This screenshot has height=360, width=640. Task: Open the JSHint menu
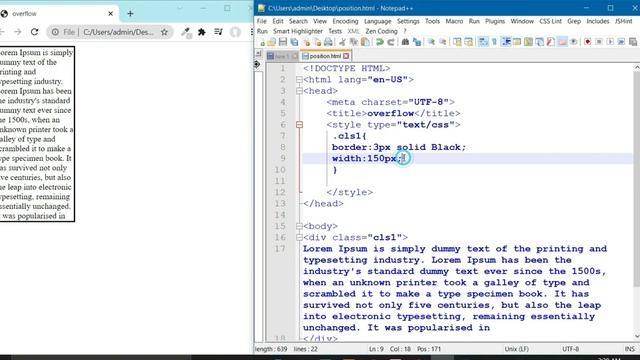tap(623, 21)
